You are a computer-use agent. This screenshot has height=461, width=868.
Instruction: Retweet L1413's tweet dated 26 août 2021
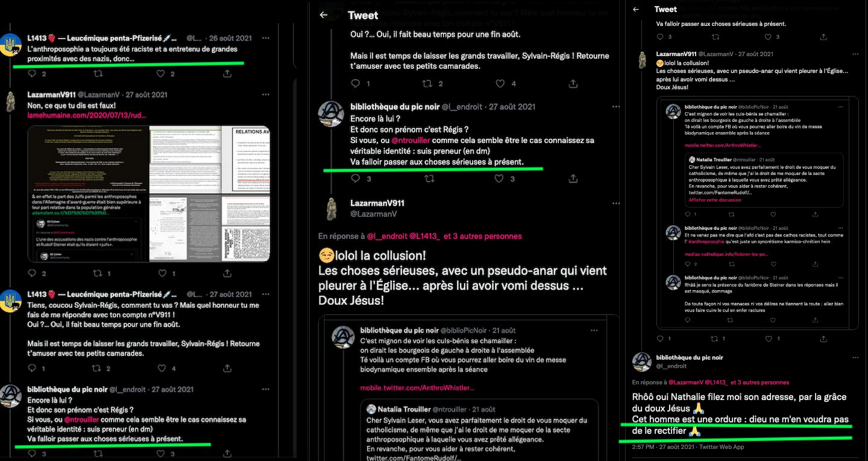(98, 74)
